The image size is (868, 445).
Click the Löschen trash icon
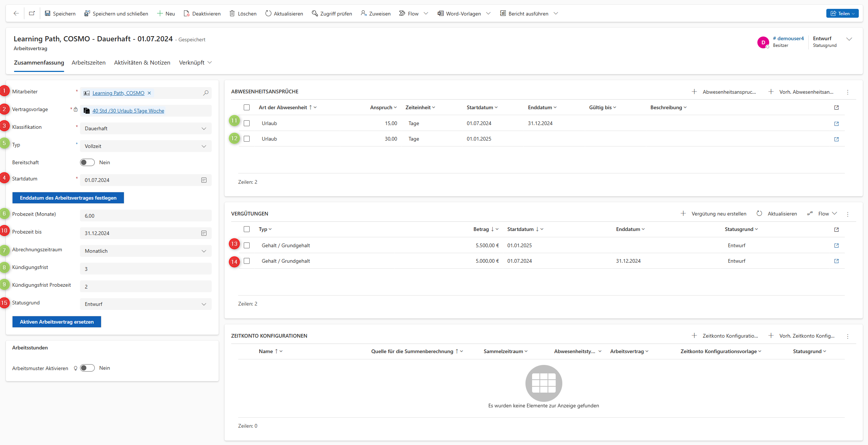tap(232, 13)
